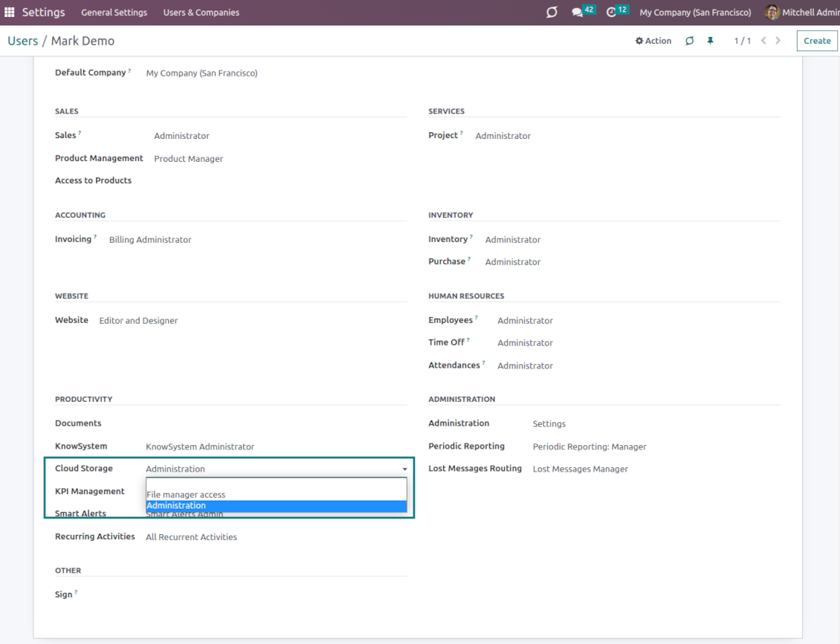This screenshot has width=840, height=644.
Task: Click the refresh icon beside Action
Action: tap(689, 41)
